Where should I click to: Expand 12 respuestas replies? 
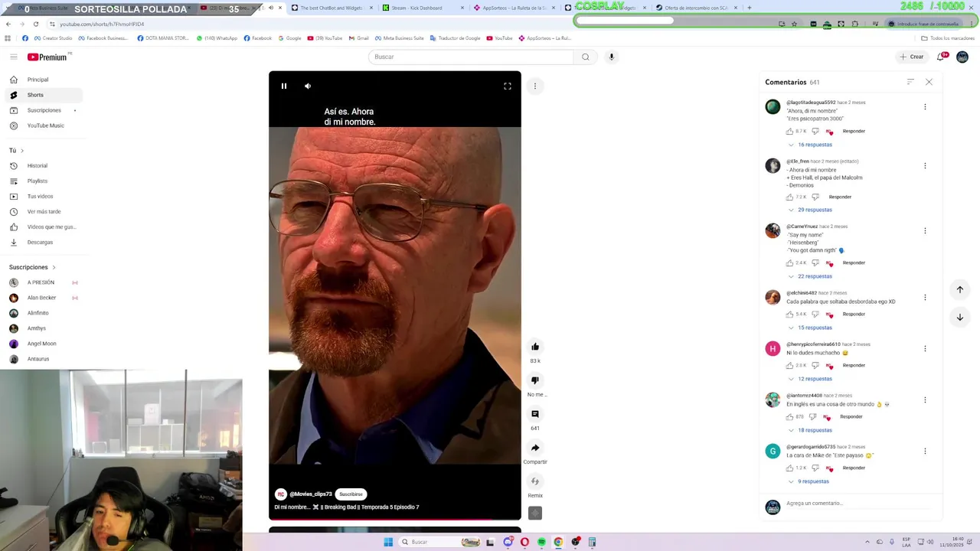click(810, 379)
